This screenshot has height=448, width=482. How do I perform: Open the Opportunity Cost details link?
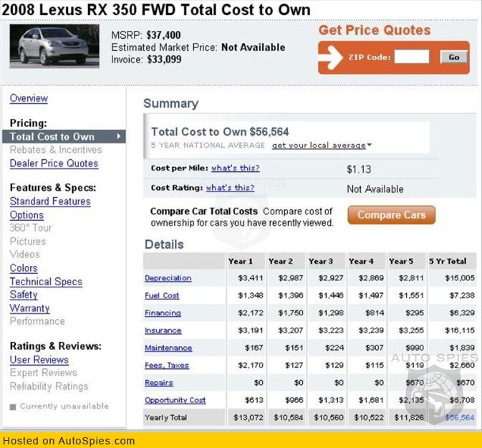point(175,400)
